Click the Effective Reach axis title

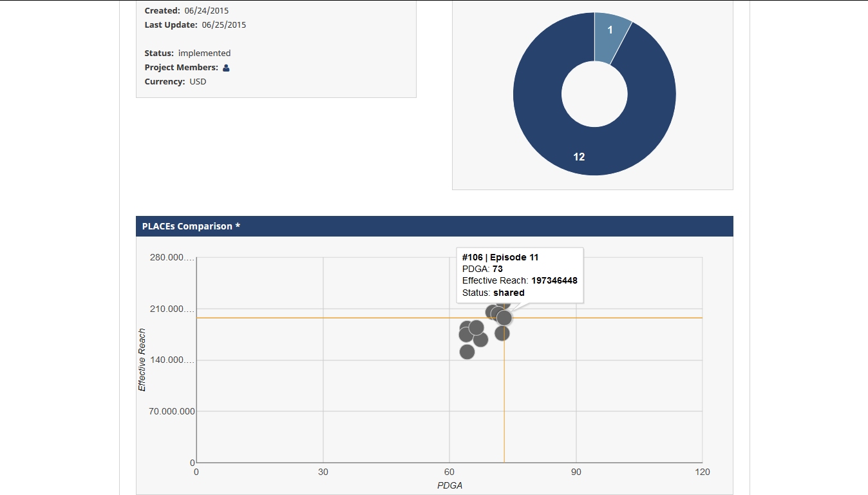click(142, 360)
